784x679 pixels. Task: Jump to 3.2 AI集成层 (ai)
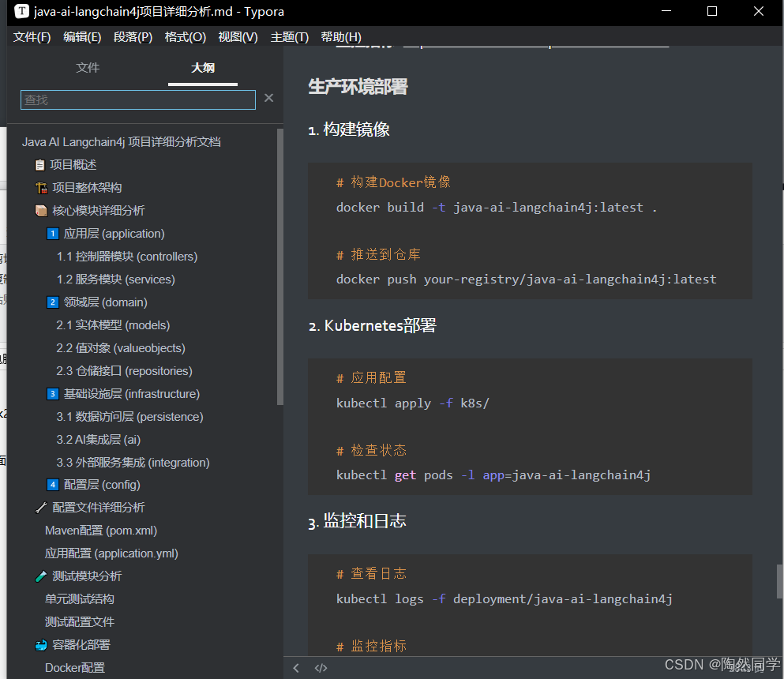(x=99, y=440)
